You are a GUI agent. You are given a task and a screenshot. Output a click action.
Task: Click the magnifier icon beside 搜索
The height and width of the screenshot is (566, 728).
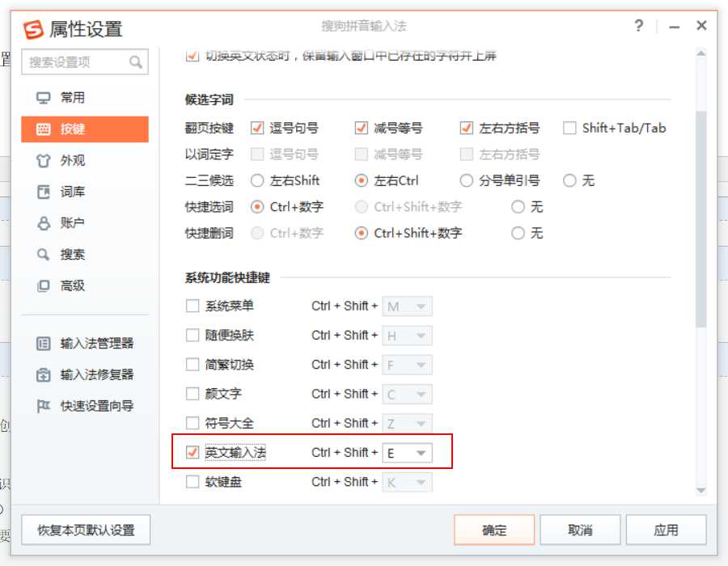pyautogui.click(x=43, y=254)
